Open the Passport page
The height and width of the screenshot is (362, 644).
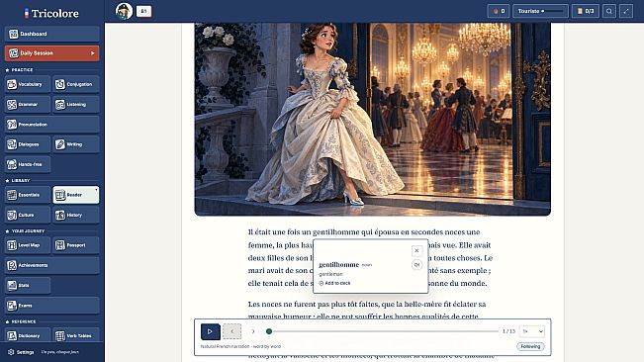tap(76, 245)
